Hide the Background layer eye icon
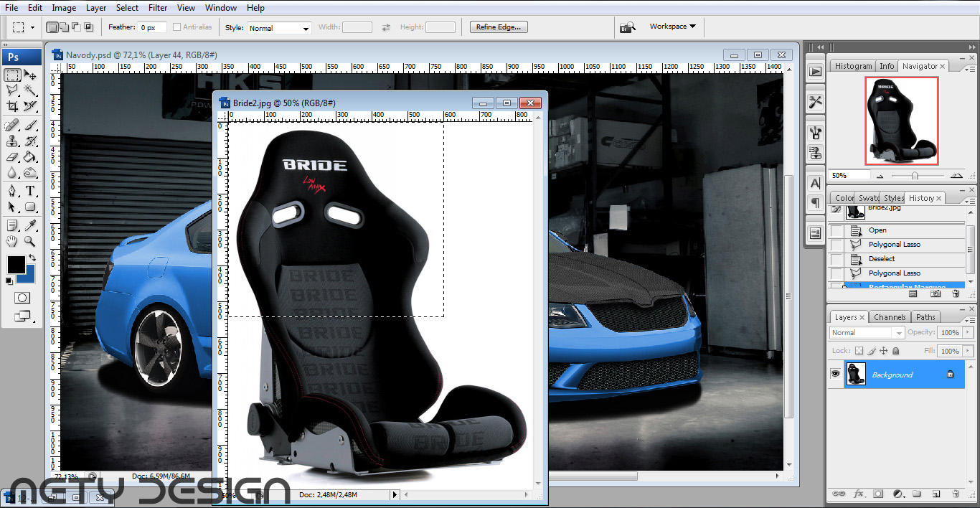This screenshot has width=980, height=508. pyautogui.click(x=835, y=374)
